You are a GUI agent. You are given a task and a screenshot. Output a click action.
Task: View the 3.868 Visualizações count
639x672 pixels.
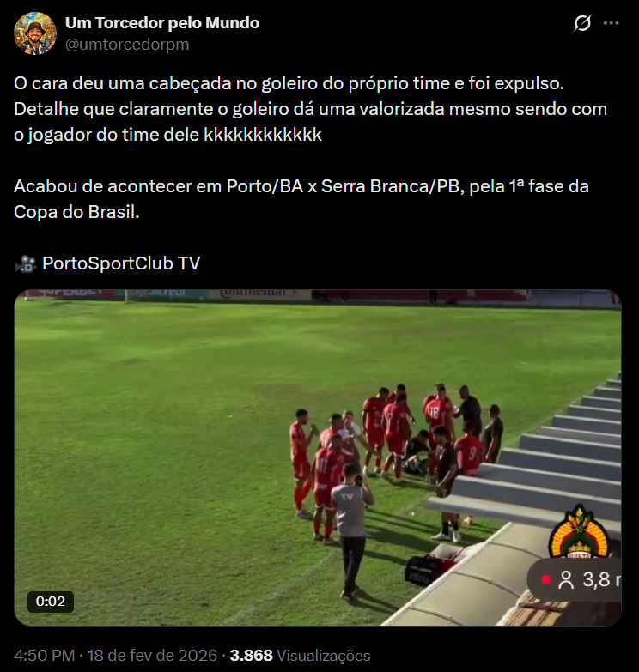click(301, 656)
